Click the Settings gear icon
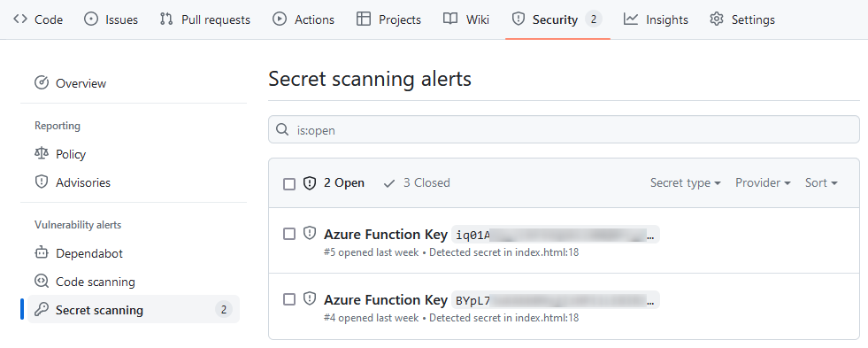868x348 pixels. point(717,19)
